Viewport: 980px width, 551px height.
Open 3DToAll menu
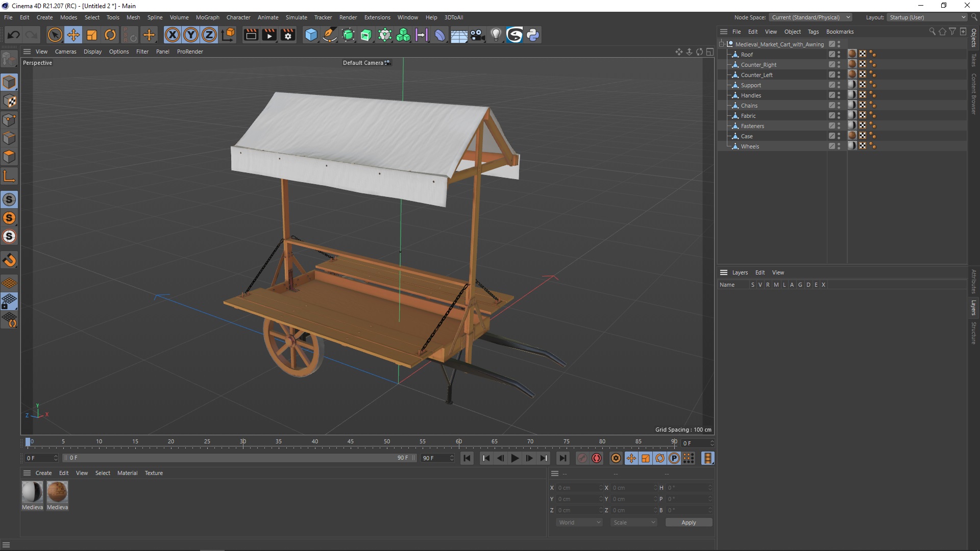pos(453,17)
